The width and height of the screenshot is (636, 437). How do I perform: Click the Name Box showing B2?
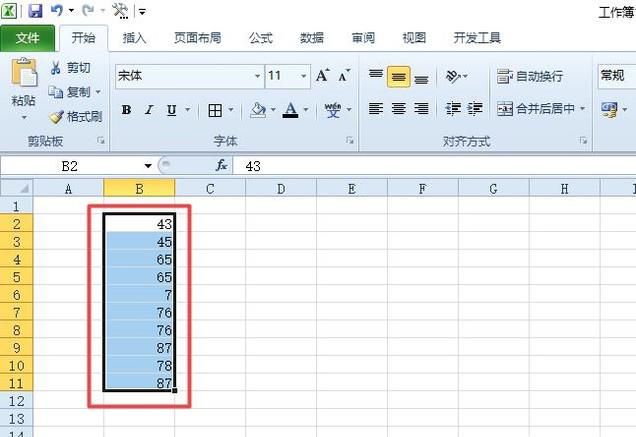point(69,166)
